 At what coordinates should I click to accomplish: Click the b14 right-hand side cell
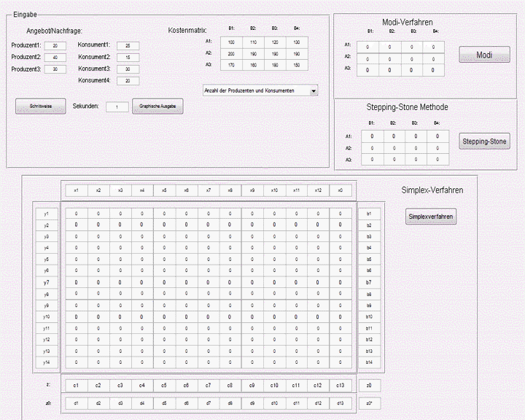tap(369, 362)
